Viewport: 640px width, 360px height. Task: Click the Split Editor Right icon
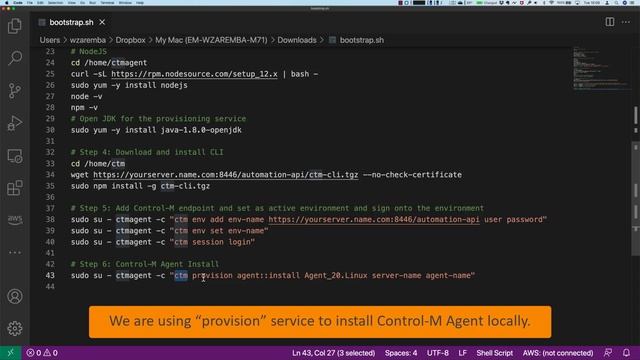tap(609, 22)
